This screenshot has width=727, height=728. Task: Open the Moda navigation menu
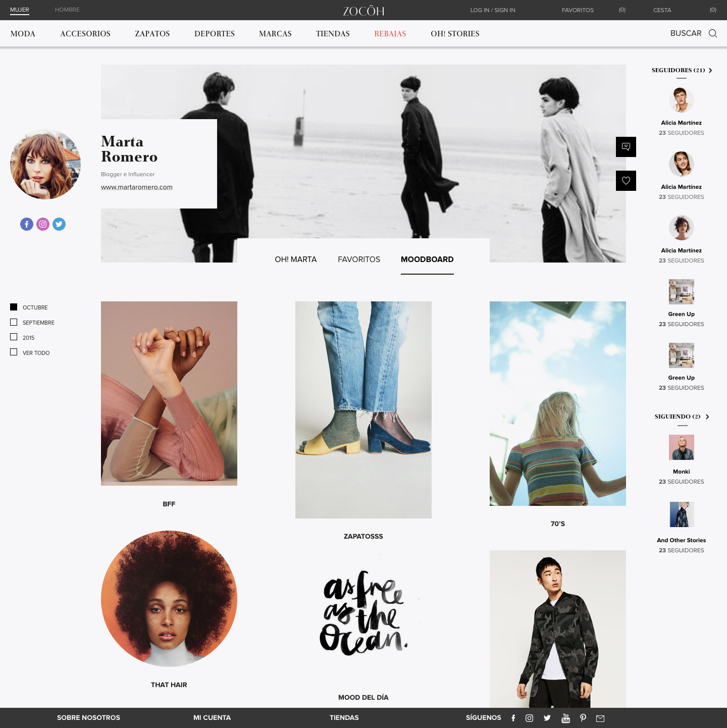coord(23,34)
